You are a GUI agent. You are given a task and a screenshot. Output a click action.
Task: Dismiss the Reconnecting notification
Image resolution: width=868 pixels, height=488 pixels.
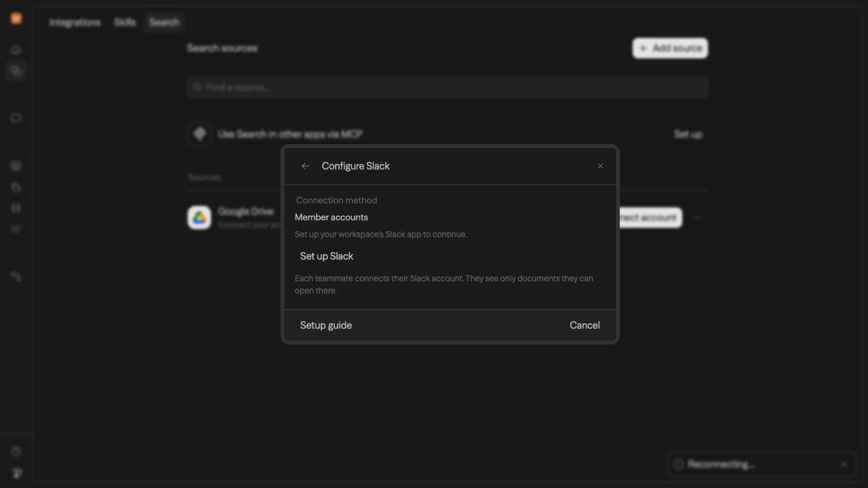point(844,464)
